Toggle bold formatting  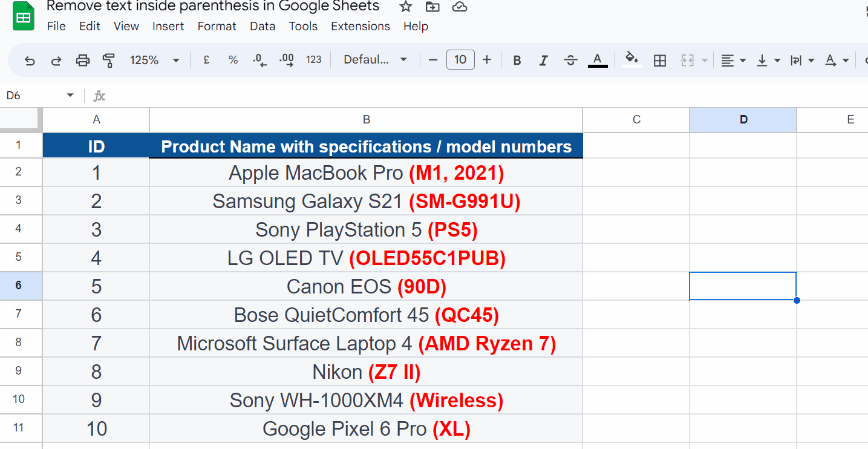coord(517,60)
